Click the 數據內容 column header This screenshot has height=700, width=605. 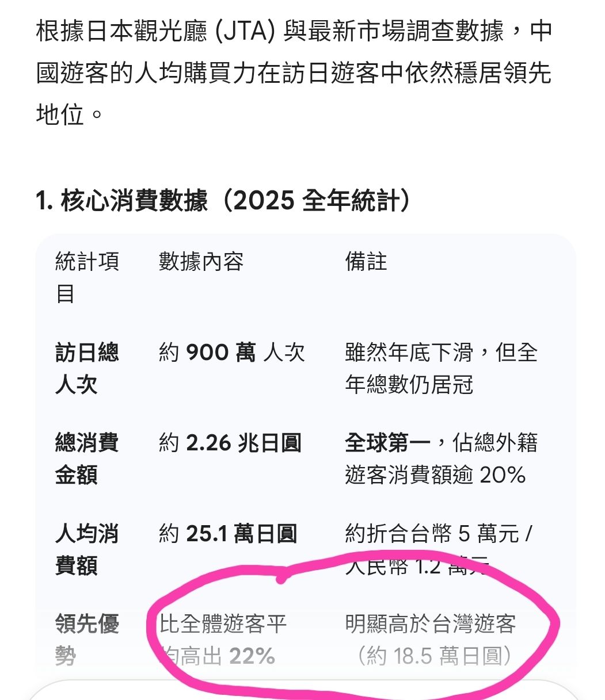(x=201, y=262)
